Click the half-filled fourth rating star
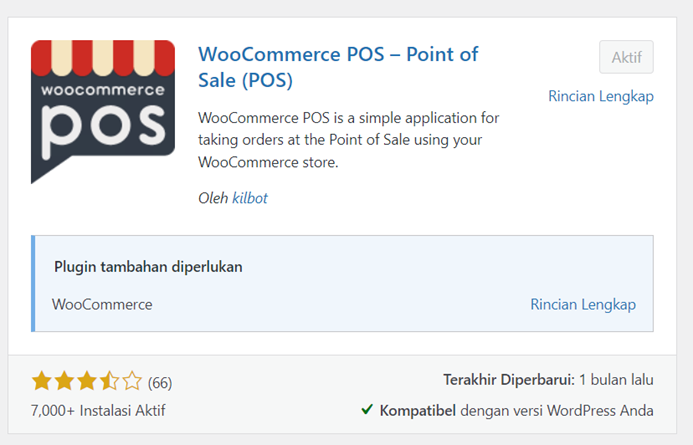Screen dimensions: 693x445 coord(109,381)
